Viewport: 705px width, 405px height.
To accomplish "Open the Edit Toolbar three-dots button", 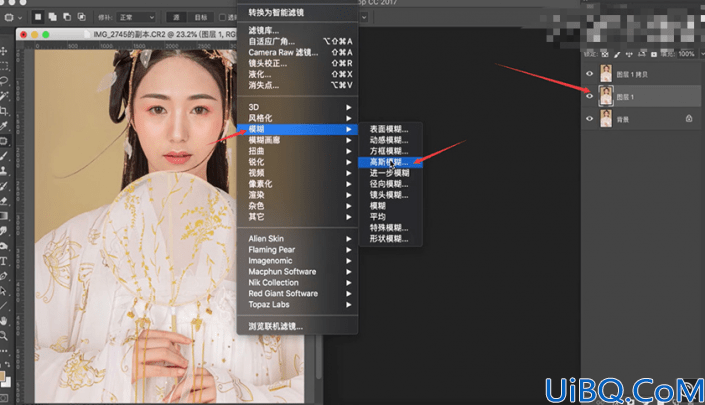I will point(4,351).
